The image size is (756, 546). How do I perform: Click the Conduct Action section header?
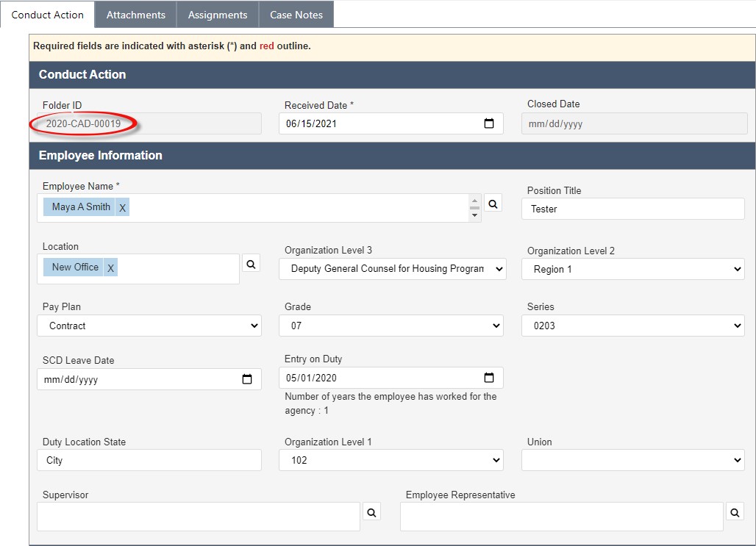pos(393,75)
